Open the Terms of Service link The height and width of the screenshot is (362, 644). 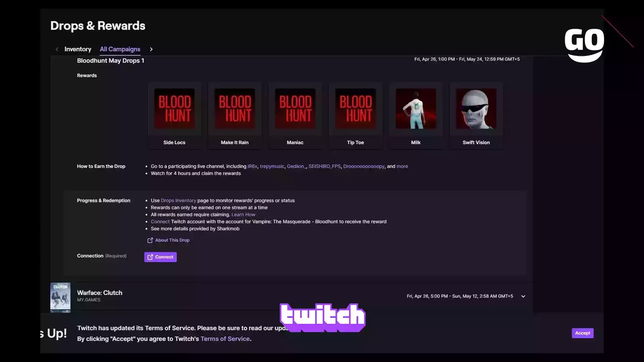coord(225,339)
